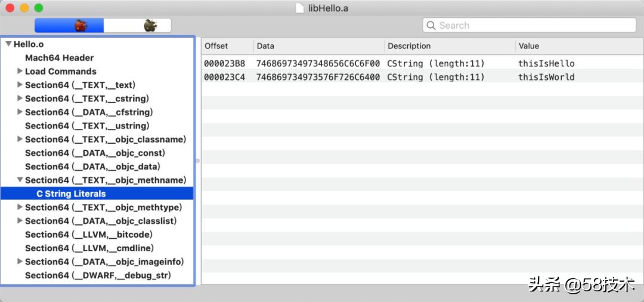Screen dimensions: 644x302
Task: Maximize window with green button
Action: point(39,8)
